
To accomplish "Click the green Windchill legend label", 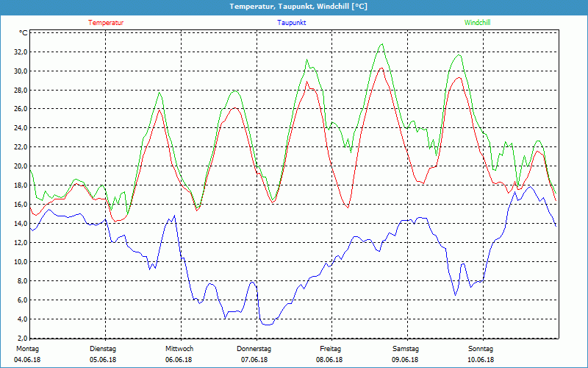I will (477, 23).
